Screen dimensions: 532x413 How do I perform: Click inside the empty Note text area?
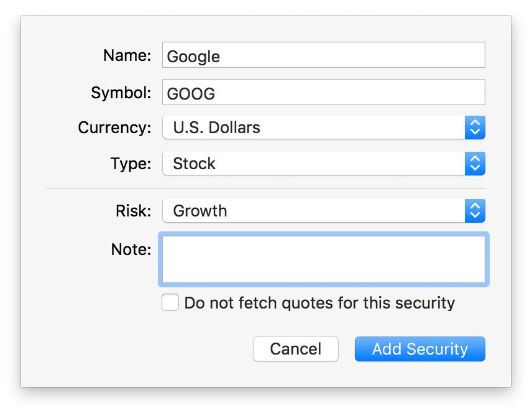(x=323, y=259)
